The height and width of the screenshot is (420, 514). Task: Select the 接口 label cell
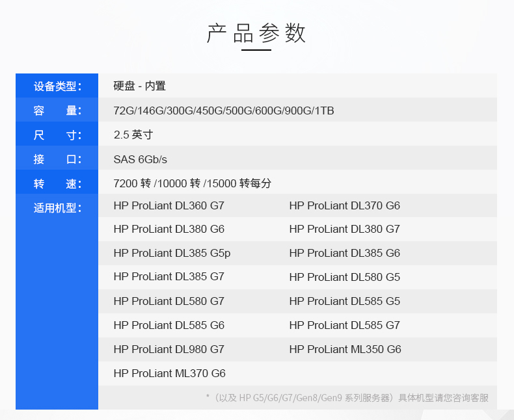pyautogui.click(x=57, y=159)
